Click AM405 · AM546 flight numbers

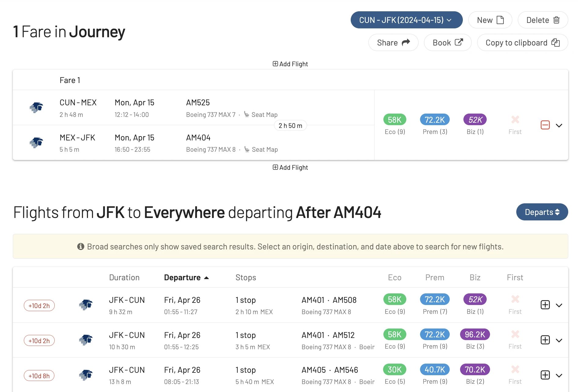pyautogui.click(x=330, y=370)
